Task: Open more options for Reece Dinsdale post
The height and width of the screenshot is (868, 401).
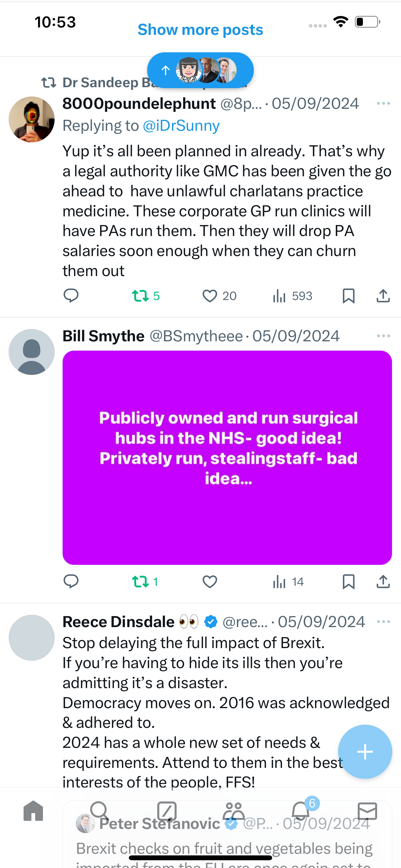Action: (x=384, y=622)
